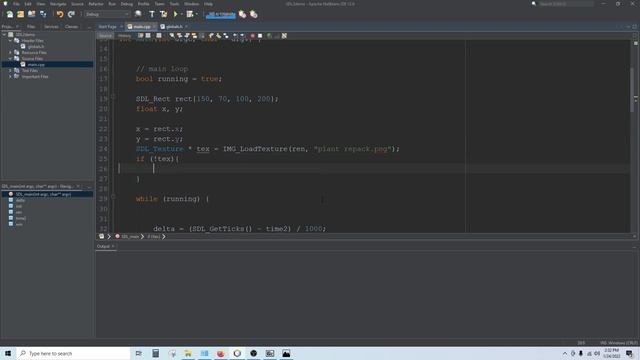Viewport: 640px width, 360px height.
Task: Click the globe icon beside the configuration dropdown
Action: [x=138, y=14]
